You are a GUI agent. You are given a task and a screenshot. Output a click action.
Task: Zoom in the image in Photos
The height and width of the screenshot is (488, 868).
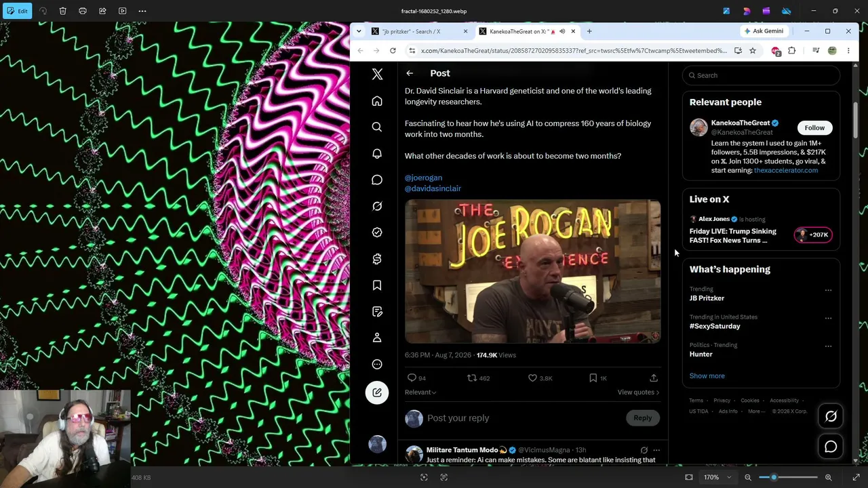click(828, 477)
